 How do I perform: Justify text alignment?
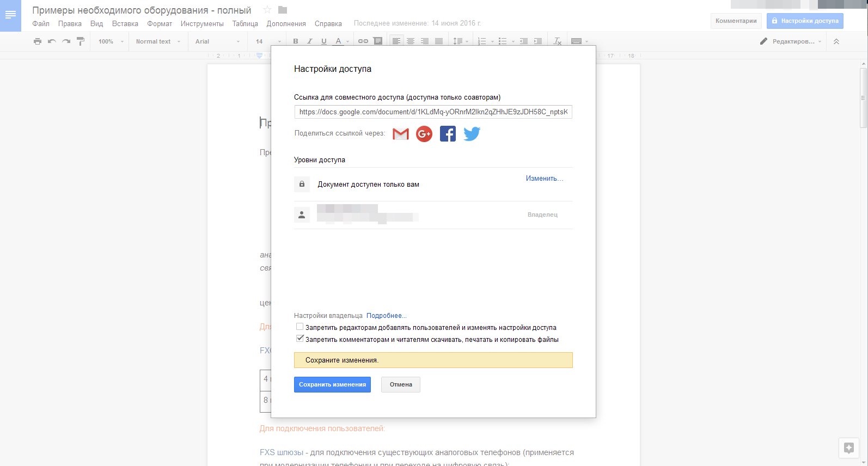(439, 41)
